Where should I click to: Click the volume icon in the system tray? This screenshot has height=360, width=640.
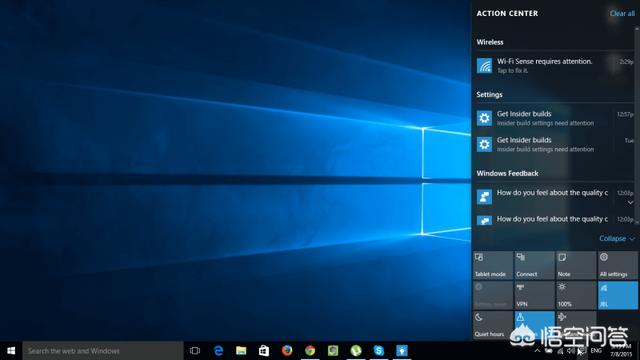point(570,351)
